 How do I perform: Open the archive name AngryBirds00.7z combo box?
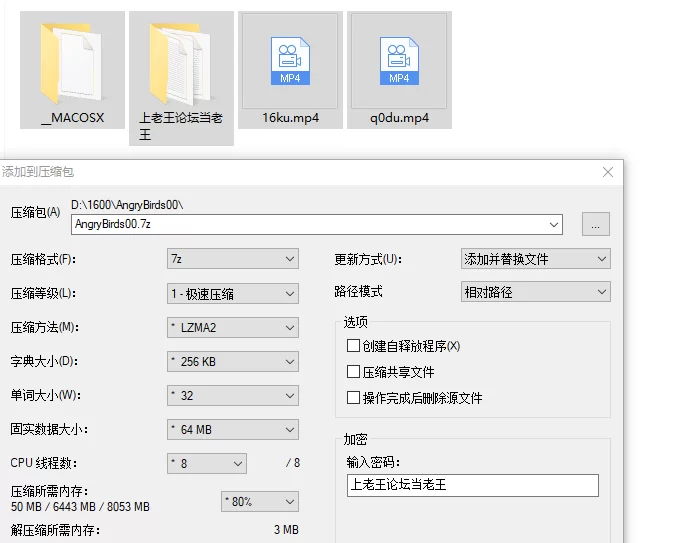click(317, 224)
